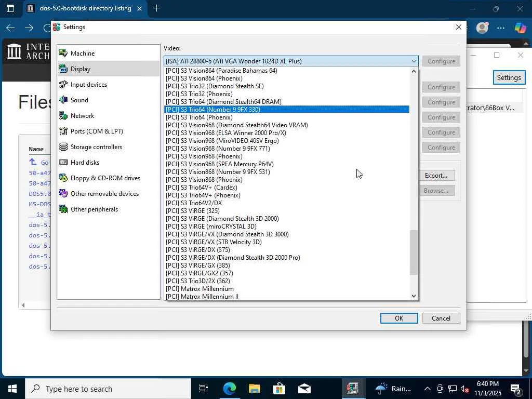Screen dimensions: 532x399
Task: Select S3 Vision968 (SPEA Mercury P64V)
Action: 287,164
